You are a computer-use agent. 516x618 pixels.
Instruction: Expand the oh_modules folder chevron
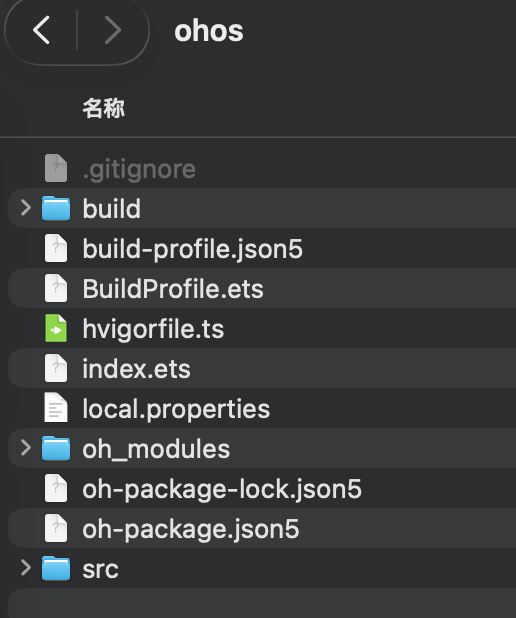coord(26,448)
